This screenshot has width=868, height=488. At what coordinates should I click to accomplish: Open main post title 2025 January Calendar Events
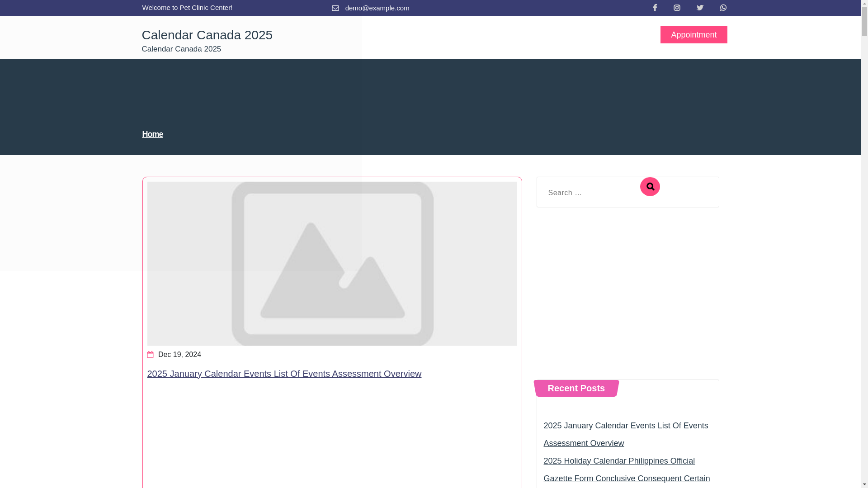click(284, 374)
